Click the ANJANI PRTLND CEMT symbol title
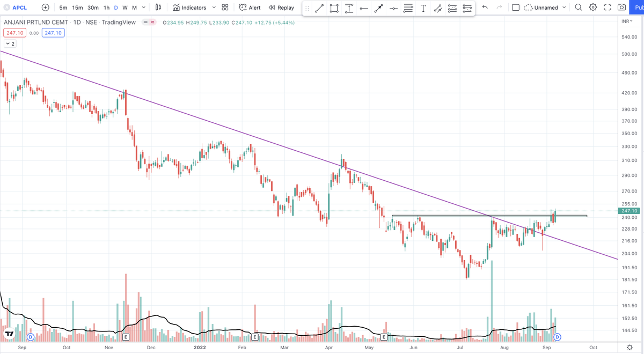This screenshot has width=644, height=354. coord(36,23)
